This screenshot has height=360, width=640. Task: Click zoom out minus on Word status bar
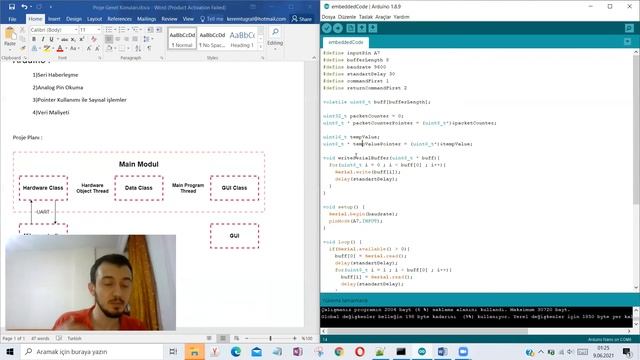(247, 338)
